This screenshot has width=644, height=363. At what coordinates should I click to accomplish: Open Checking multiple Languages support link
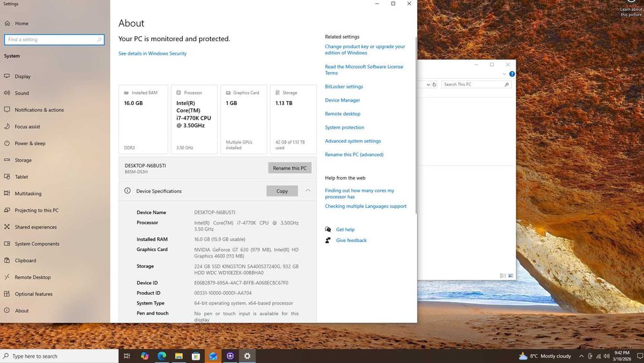pos(366,206)
